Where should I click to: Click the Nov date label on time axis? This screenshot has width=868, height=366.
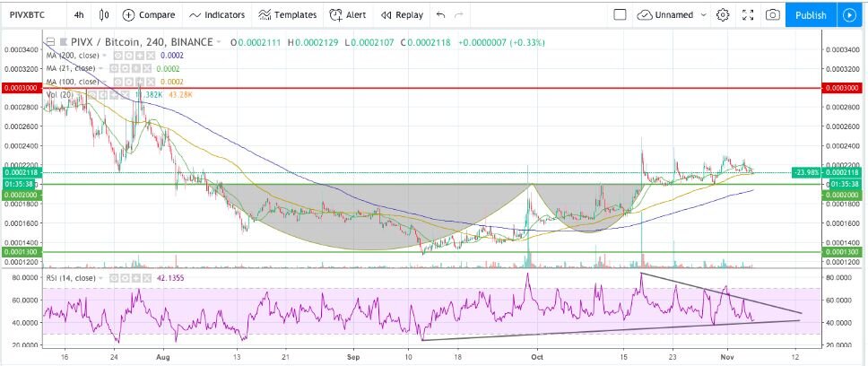pos(725,357)
